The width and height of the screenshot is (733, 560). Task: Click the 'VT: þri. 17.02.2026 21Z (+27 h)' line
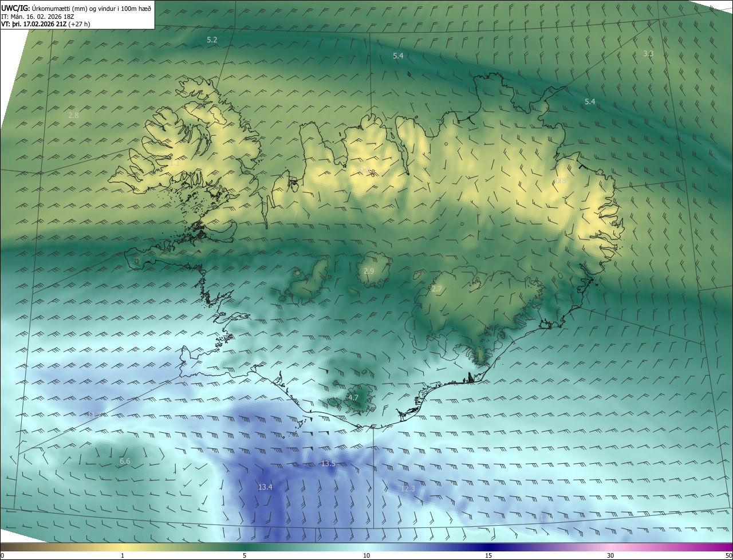click(x=45, y=24)
